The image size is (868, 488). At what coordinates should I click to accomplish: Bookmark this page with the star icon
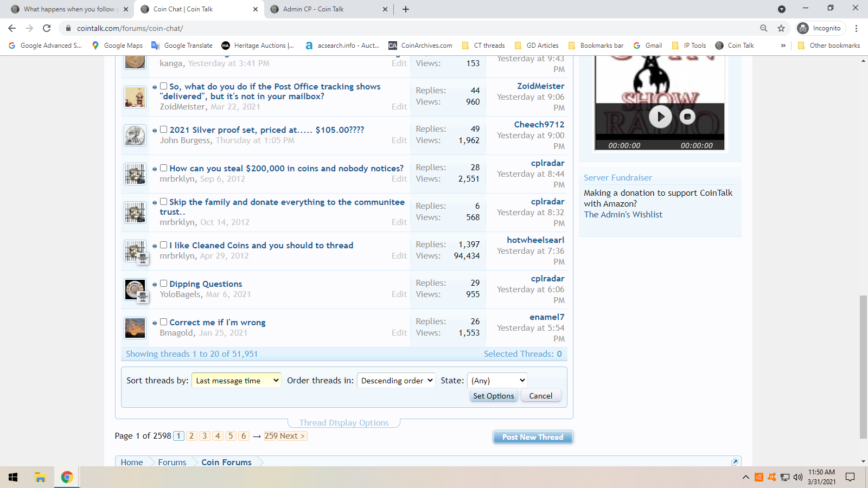[x=781, y=28]
